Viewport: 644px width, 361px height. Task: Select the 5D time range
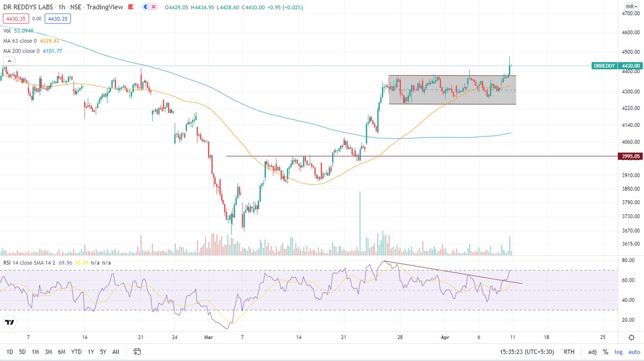pyautogui.click(x=22, y=352)
